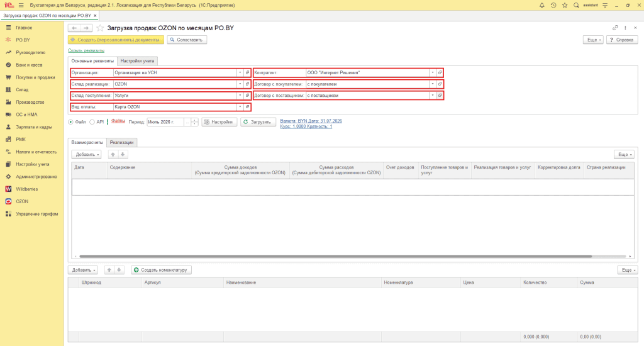Move row down in lower goods table
644x346 pixels.
(x=119, y=270)
